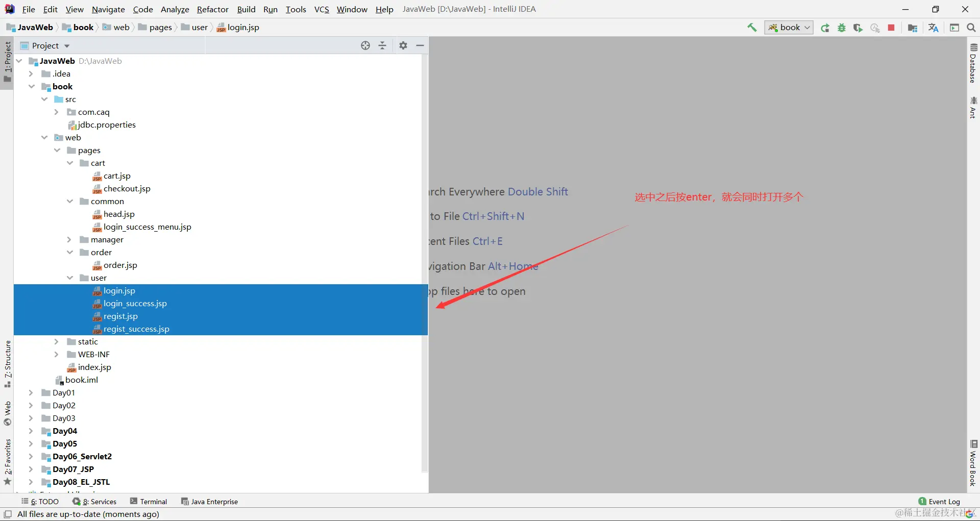The width and height of the screenshot is (980, 521).
Task: Expand the .idea folder
Action: (x=31, y=73)
